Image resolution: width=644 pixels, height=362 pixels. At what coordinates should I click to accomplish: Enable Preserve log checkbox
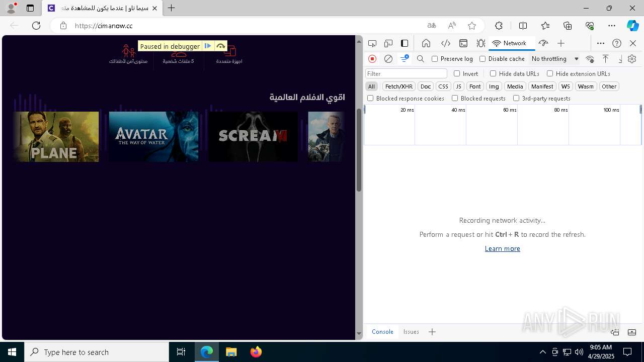435,59
